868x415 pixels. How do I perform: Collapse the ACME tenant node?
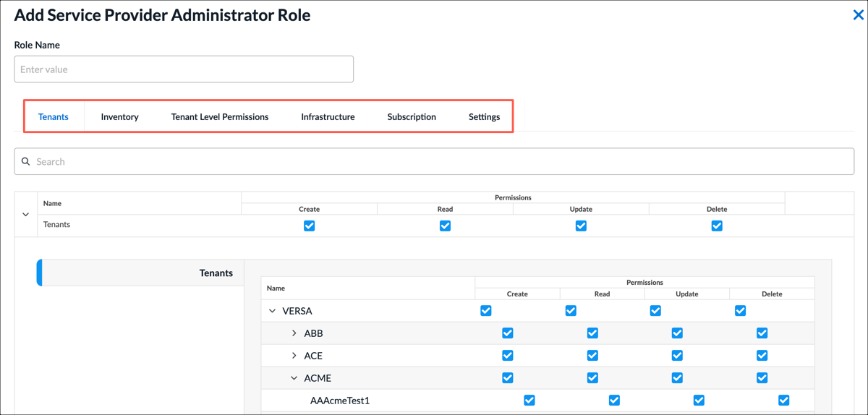(x=294, y=378)
